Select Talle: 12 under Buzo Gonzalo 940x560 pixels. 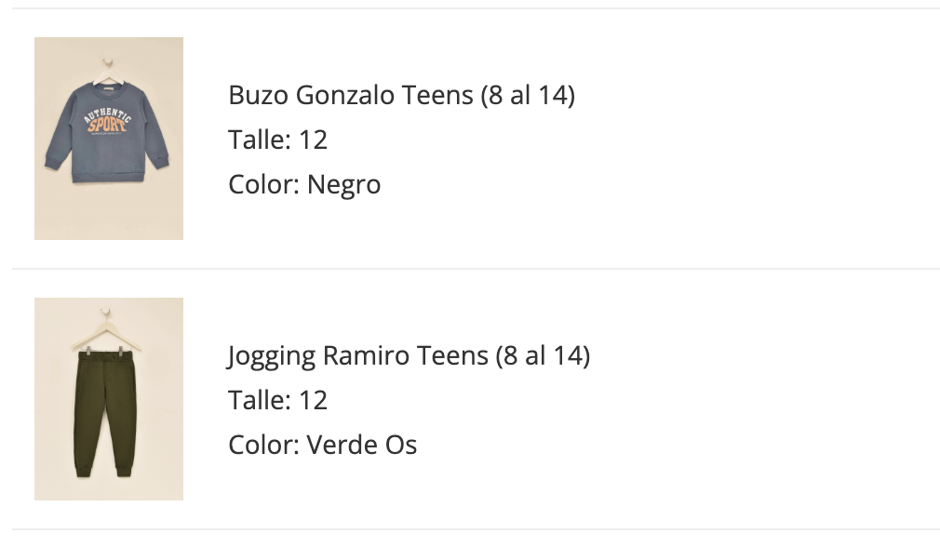point(277,140)
